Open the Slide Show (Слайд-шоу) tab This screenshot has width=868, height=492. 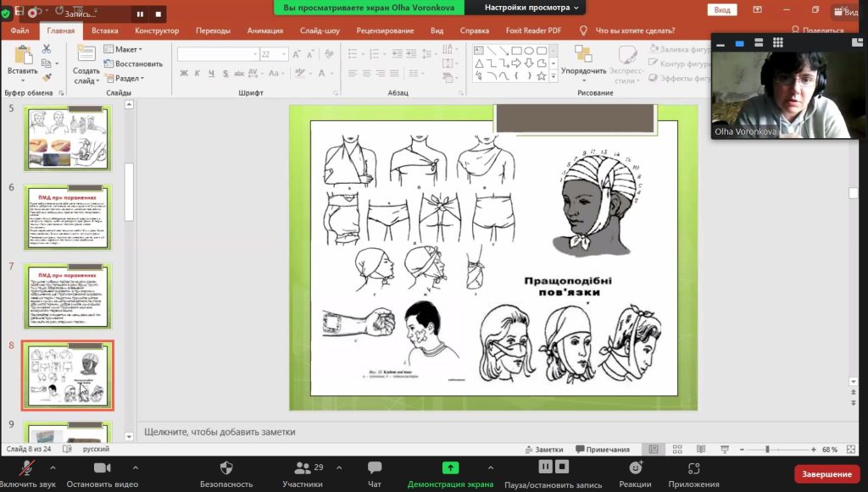320,30
